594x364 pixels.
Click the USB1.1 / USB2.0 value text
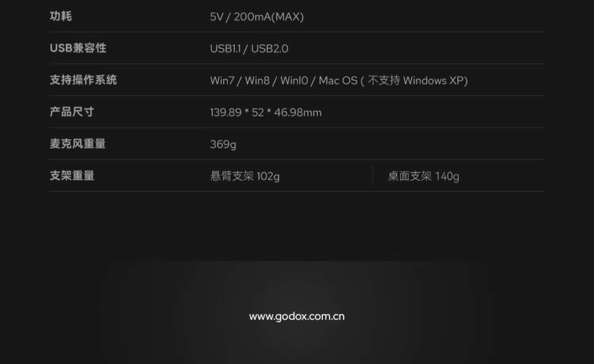coord(249,49)
